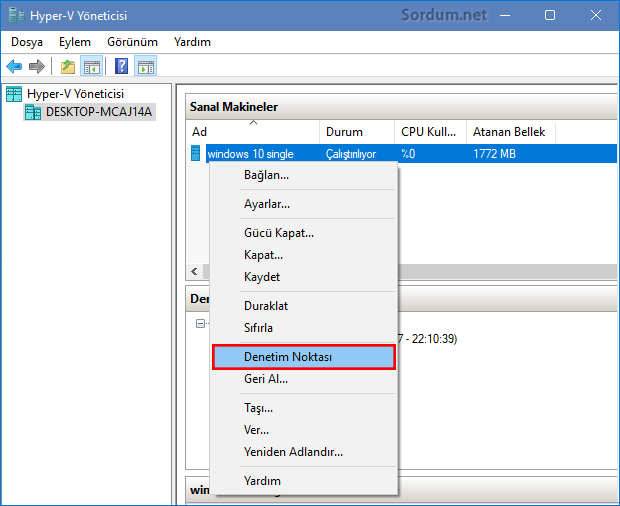The width and height of the screenshot is (620, 506).
Task: Close the Hyper-V Yöneticisi window
Action: coord(595,15)
